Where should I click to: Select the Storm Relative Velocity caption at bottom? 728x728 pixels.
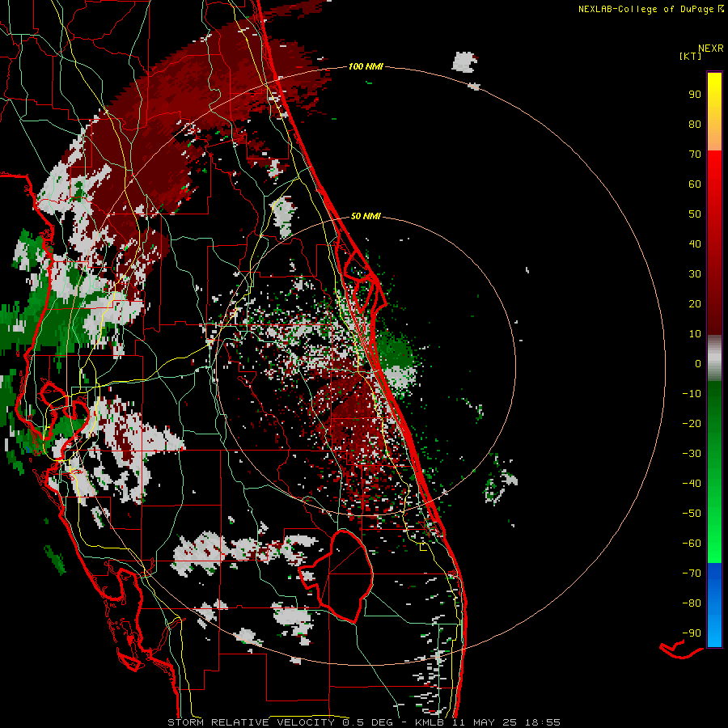(364, 722)
